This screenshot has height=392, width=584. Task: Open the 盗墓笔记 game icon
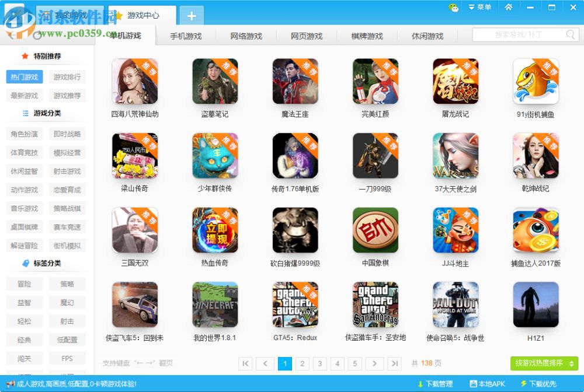click(x=214, y=82)
